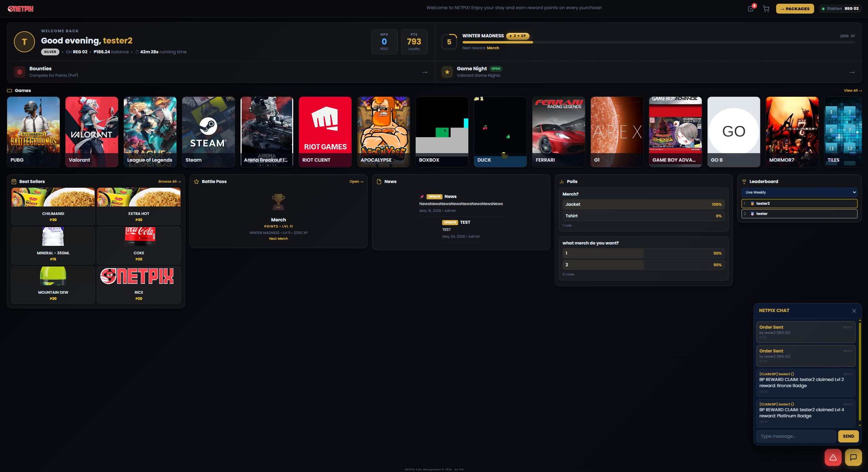Click the red alert triangle button
868x472 pixels.
click(833, 457)
